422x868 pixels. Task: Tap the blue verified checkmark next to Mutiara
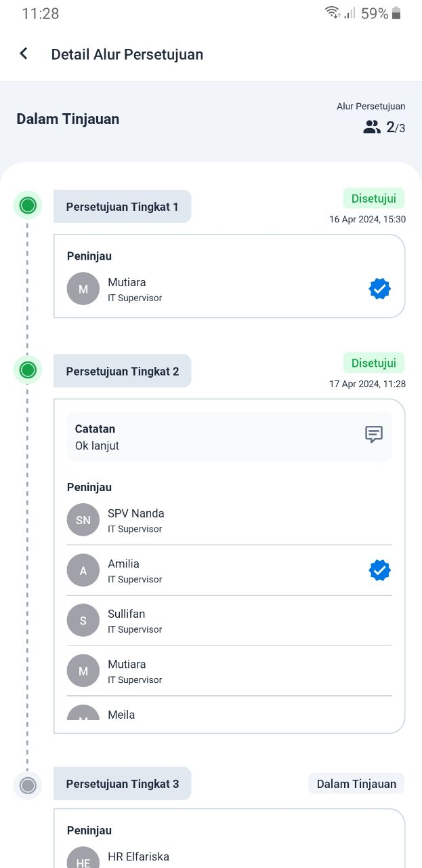coord(379,289)
